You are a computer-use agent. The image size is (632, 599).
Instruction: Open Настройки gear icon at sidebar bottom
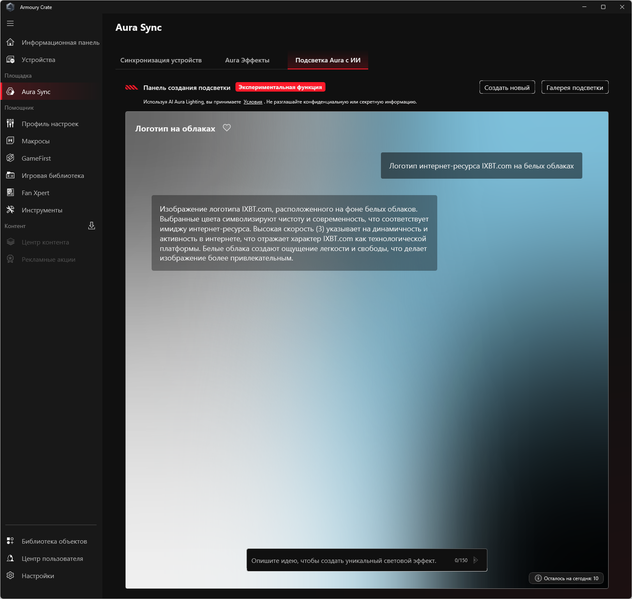pyautogui.click(x=10, y=576)
